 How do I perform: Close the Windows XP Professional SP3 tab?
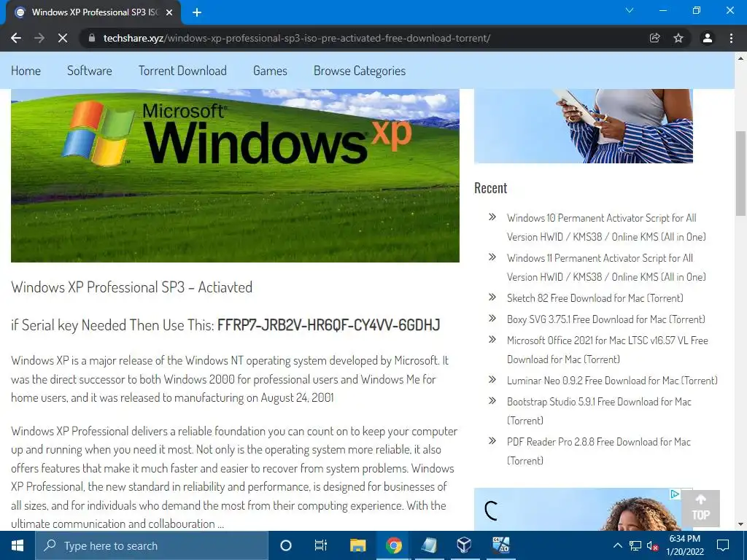point(169,12)
